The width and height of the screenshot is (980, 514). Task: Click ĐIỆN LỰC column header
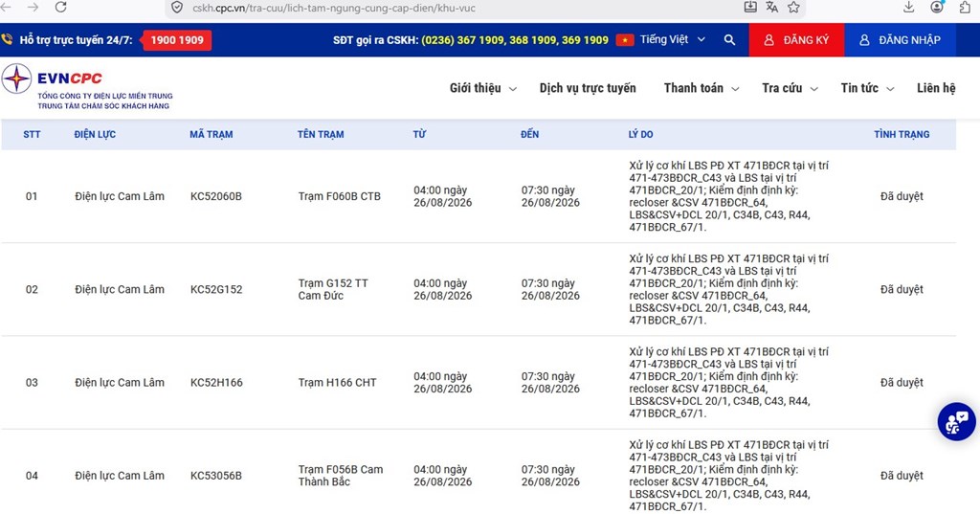pyautogui.click(x=95, y=134)
